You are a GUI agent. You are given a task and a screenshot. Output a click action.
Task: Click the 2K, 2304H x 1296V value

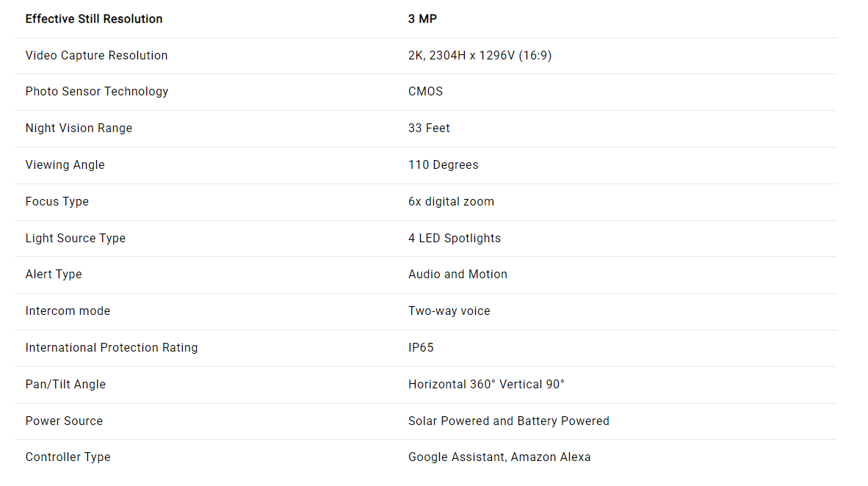(480, 56)
